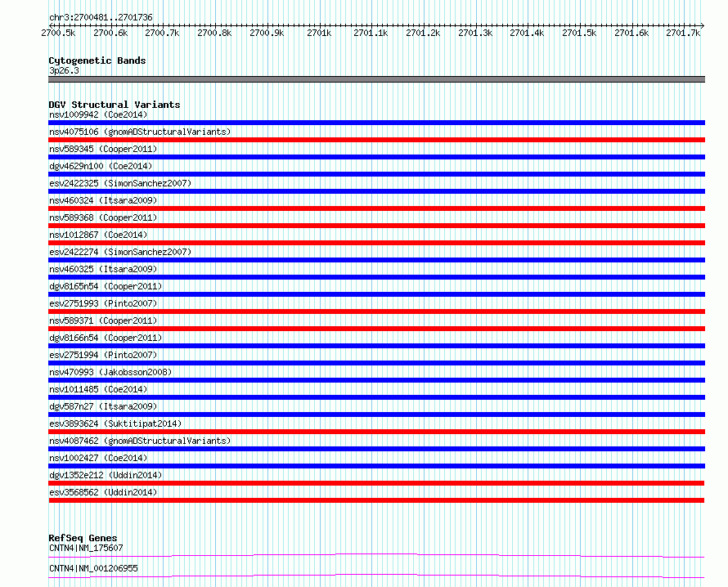Select the red bar under nsv460324
The width and height of the screenshot is (728, 587).
[x=376, y=208]
